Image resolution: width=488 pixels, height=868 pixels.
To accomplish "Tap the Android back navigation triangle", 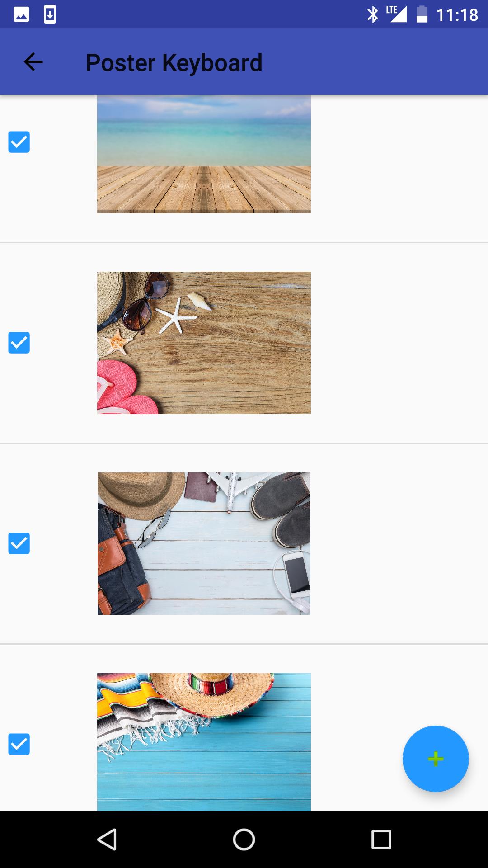I will 107,840.
